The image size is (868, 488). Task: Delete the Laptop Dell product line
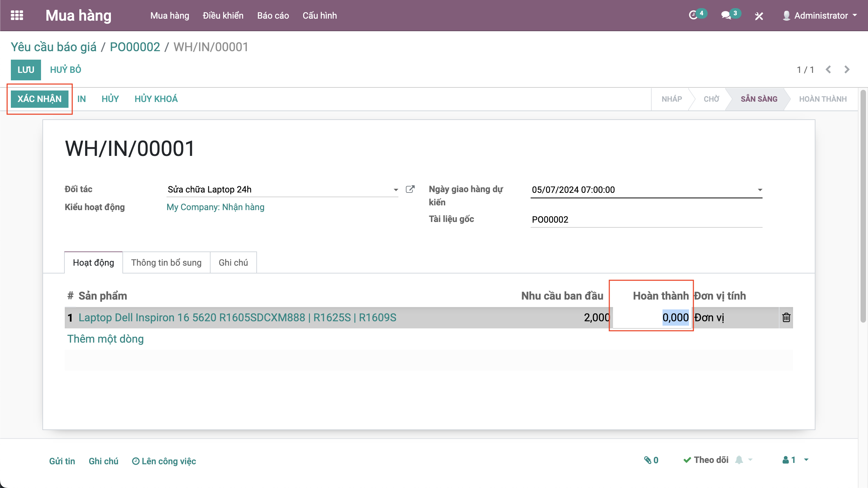pos(786,318)
